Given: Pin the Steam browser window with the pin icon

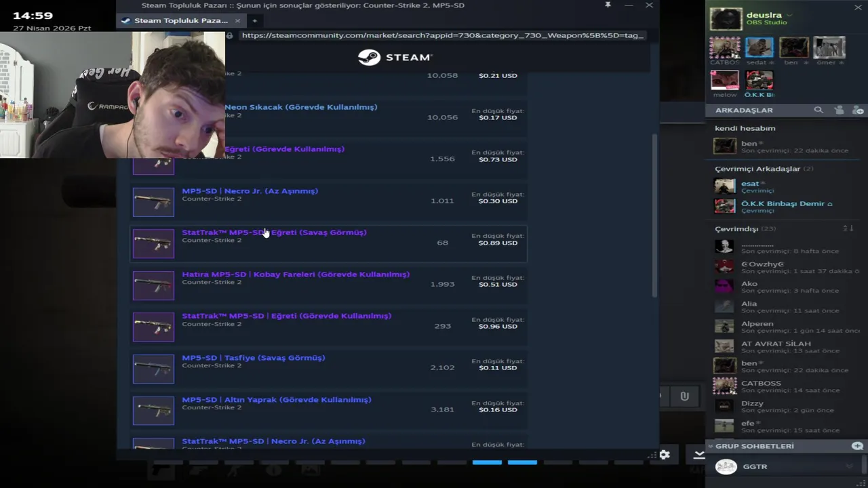Looking at the screenshot, I should [x=608, y=5].
